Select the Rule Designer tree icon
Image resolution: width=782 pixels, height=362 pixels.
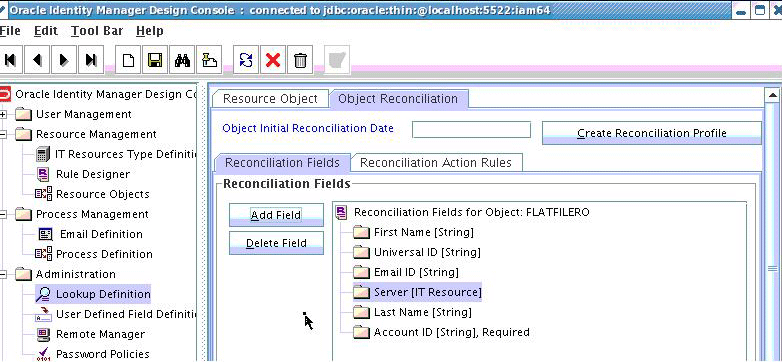pos(43,175)
